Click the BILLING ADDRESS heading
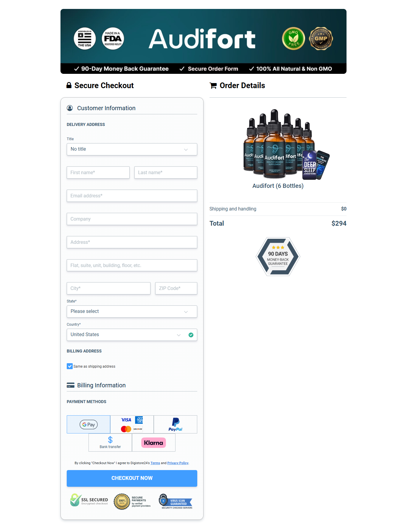 pos(84,351)
